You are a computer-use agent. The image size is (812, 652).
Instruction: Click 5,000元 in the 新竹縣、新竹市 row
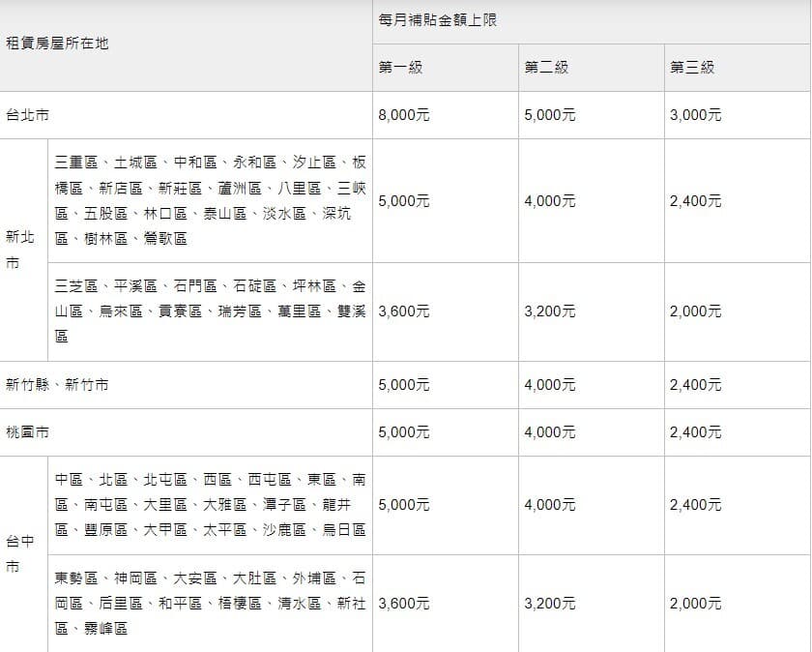404,385
